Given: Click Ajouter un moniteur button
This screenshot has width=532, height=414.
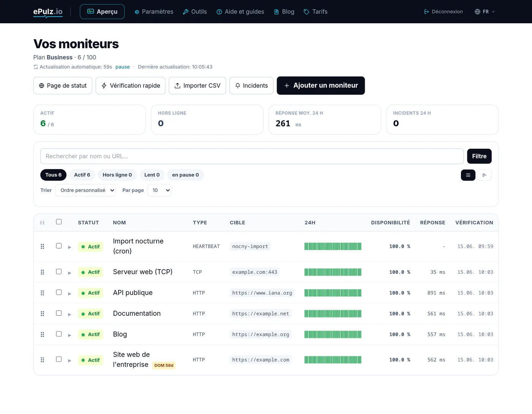Looking at the screenshot, I should (321, 86).
